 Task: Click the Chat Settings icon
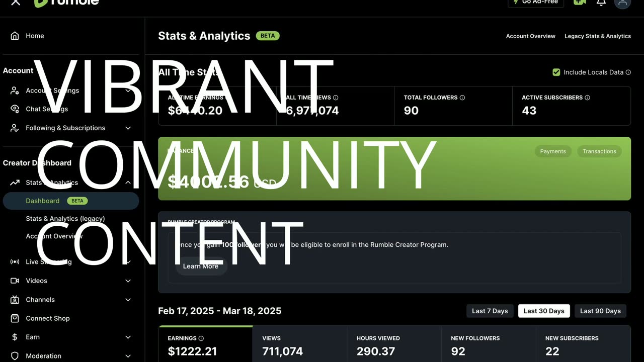(15, 109)
